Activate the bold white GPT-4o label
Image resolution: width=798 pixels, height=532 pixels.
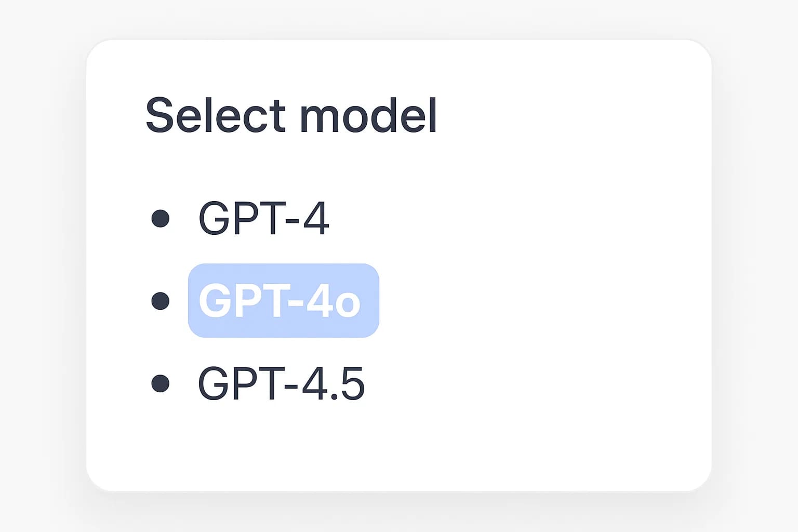[280, 301]
